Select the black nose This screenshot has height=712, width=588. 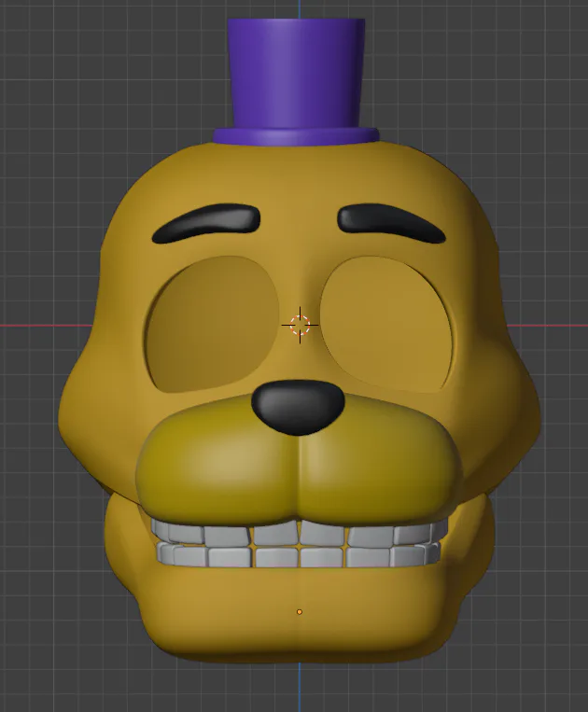[x=298, y=407]
